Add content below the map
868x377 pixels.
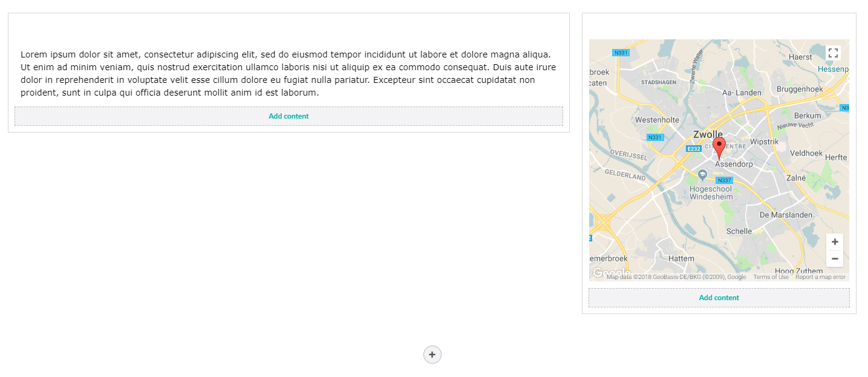tap(719, 298)
